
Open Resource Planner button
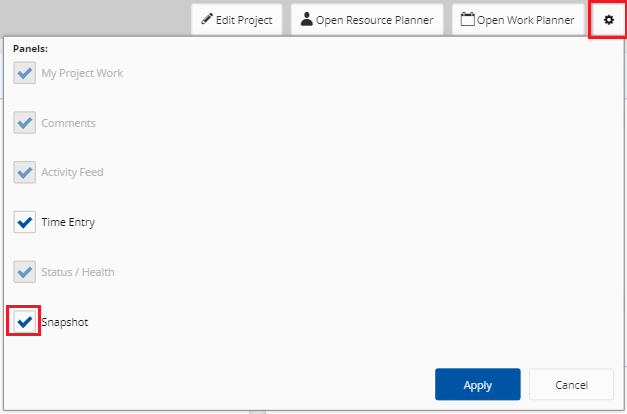pos(367,20)
